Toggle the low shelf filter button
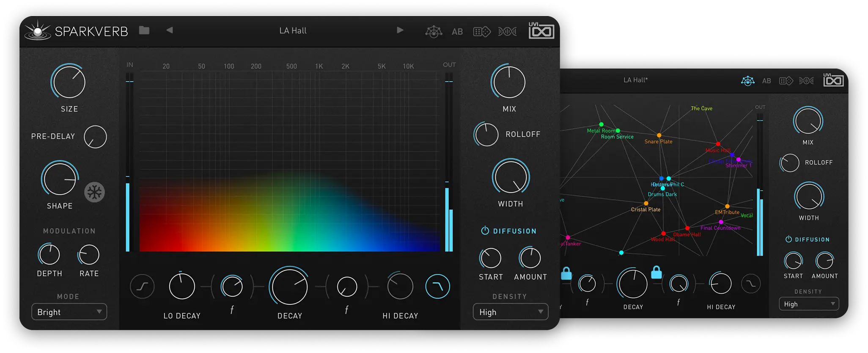The width and height of the screenshot is (868, 353). 142,287
